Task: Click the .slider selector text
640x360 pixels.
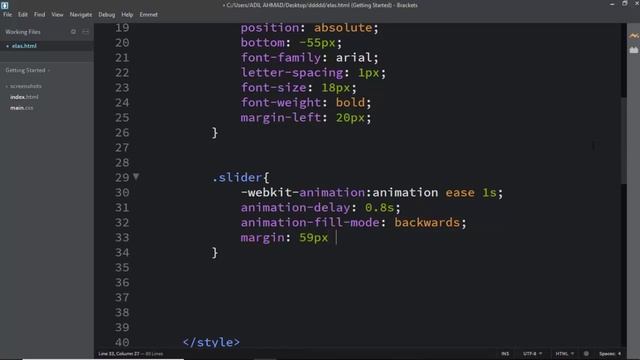Action: [237, 178]
